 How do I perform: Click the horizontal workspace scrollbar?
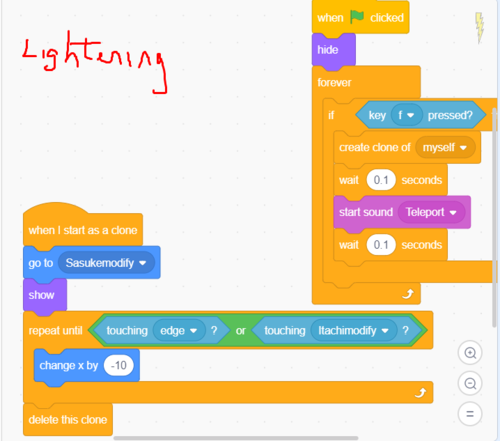point(236,438)
